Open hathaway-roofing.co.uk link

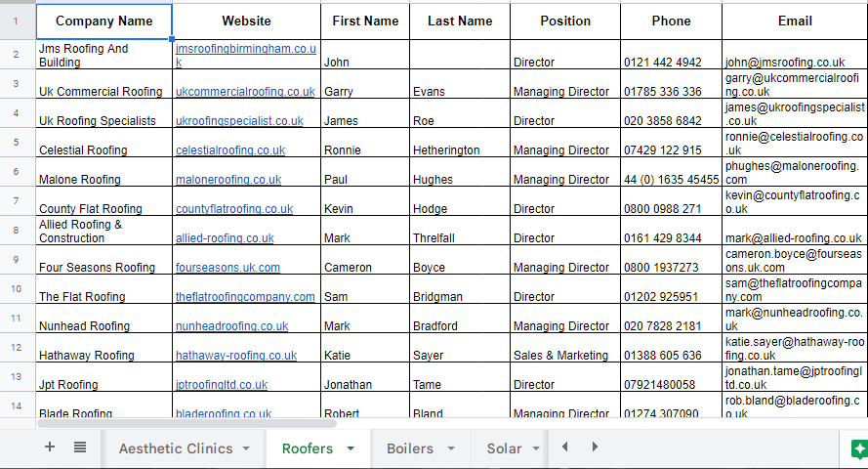tap(236, 356)
